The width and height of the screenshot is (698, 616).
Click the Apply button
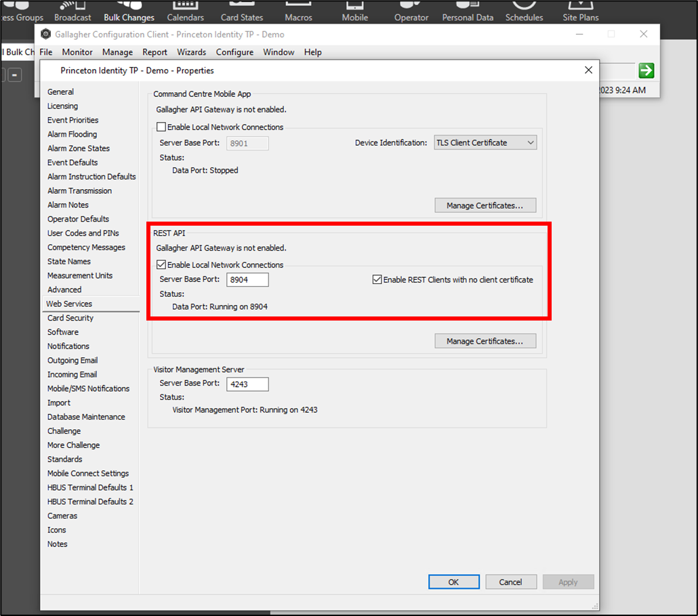pyautogui.click(x=568, y=581)
